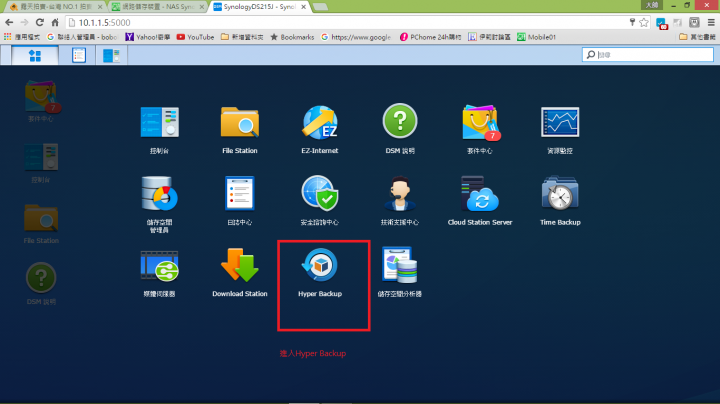Open the Google contacts manager bookmark
The height and width of the screenshot is (404, 720).
pyautogui.click(x=82, y=37)
